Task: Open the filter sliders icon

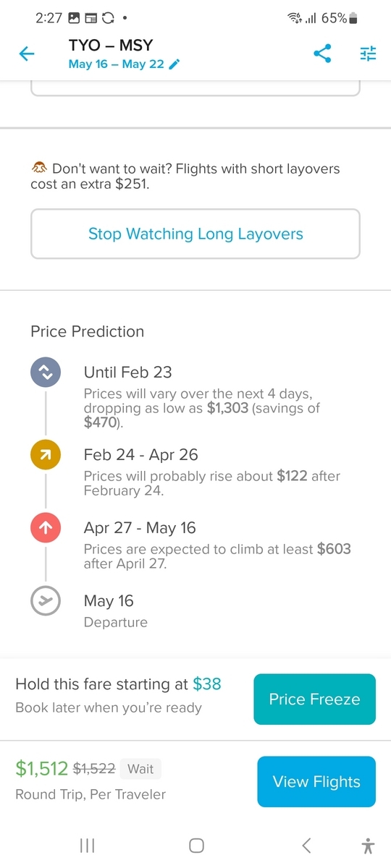Action: pos(369,54)
